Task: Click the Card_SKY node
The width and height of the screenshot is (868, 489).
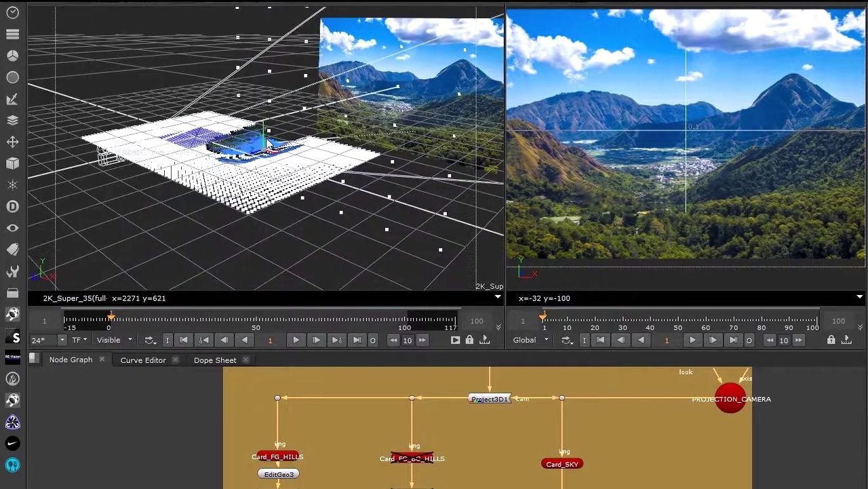Action: pos(562,464)
